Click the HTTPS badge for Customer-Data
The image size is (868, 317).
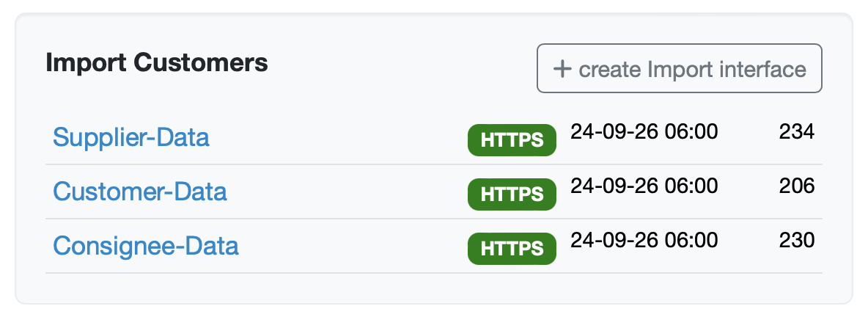click(x=512, y=194)
